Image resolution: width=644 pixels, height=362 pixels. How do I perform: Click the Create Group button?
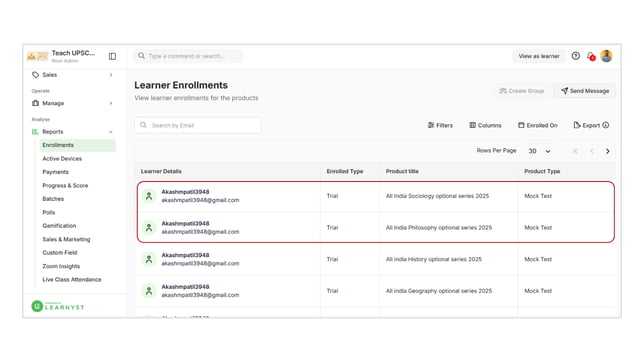(x=522, y=91)
